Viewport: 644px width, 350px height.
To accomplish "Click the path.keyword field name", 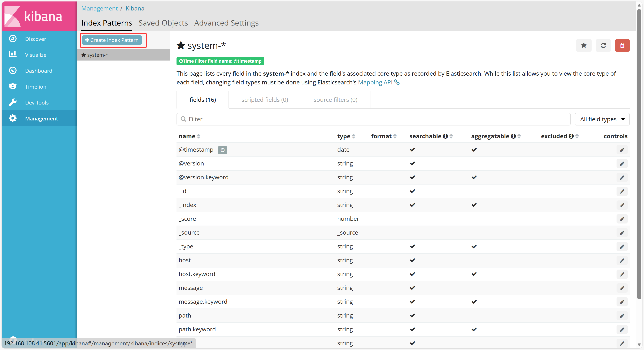I will (x=197, y=329).
